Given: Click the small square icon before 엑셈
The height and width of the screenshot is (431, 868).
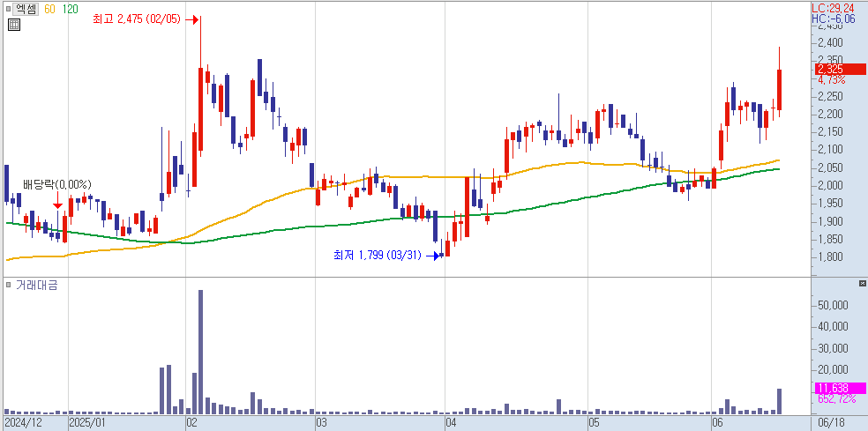Looking at the screenshot, I should click(x=8, y=9).
